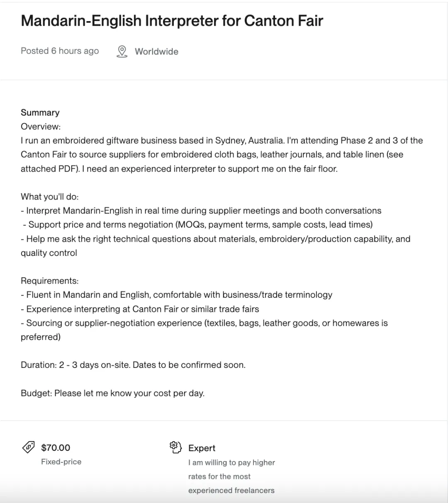Click the $70.00 budget amount
448x503 pixels.
(56, 447)
